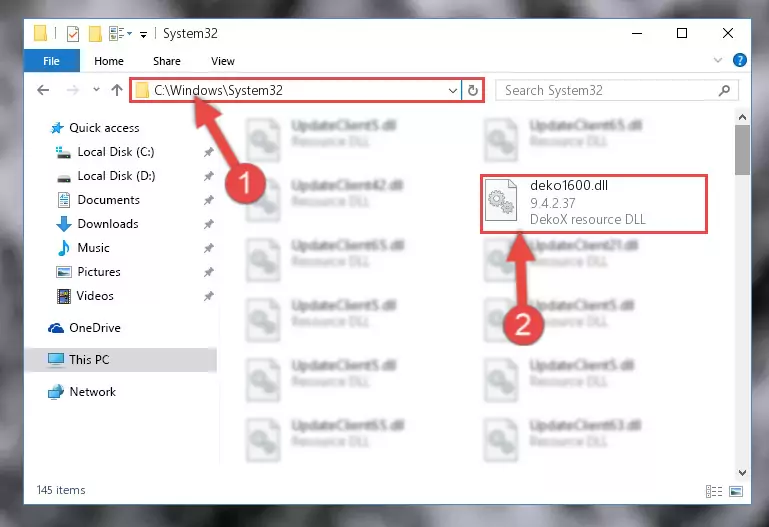
Task: Select the deko1600.dll file name
Action: 569,185
